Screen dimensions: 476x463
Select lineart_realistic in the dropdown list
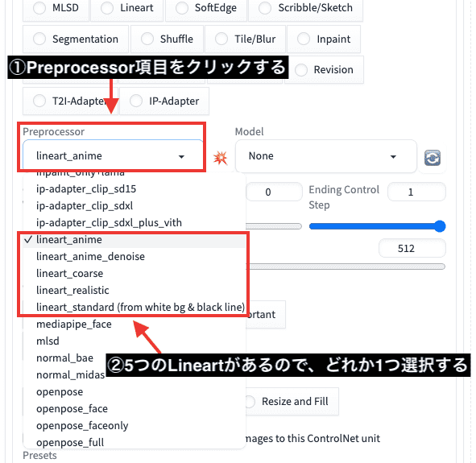click(x=72, y=291)
